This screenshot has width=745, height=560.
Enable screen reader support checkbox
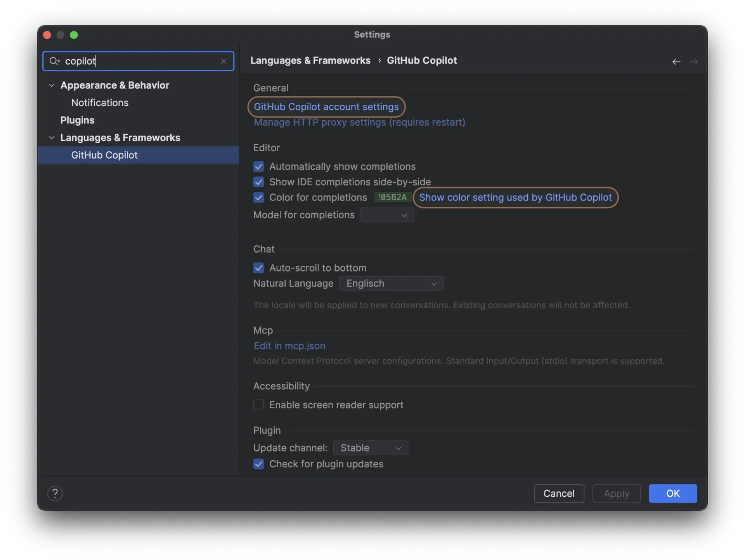point(258,405)
